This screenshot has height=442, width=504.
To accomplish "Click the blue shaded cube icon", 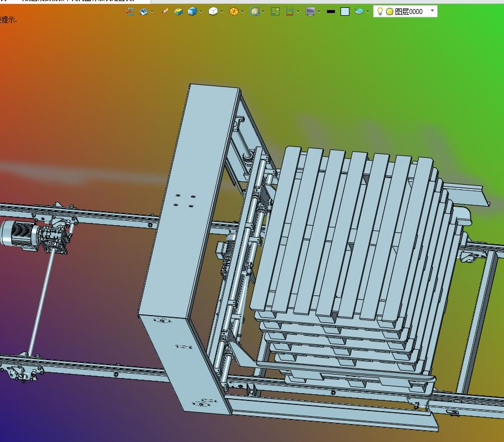I will click(x=192, y=12).
